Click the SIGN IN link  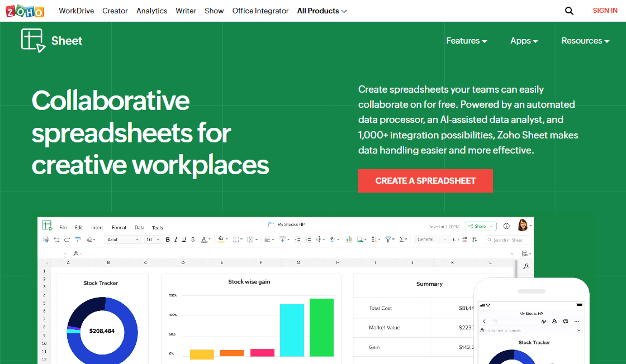click(x=605, y=11)
